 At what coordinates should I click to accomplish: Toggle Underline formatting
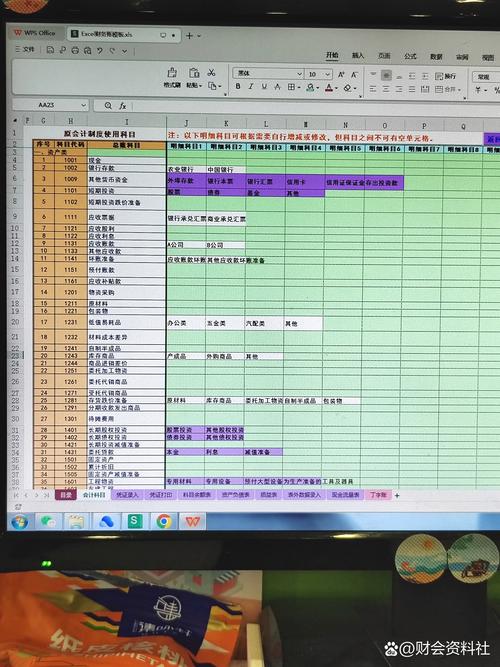(264, 87)
